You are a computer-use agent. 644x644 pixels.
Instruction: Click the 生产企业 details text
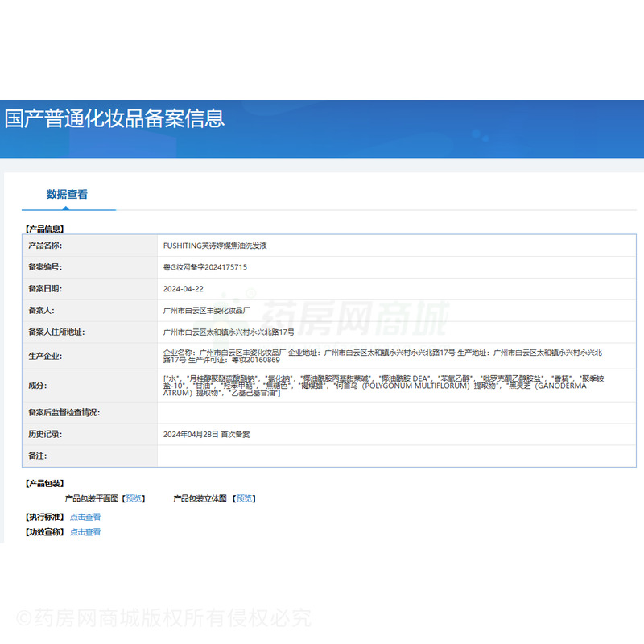point(382,357)
